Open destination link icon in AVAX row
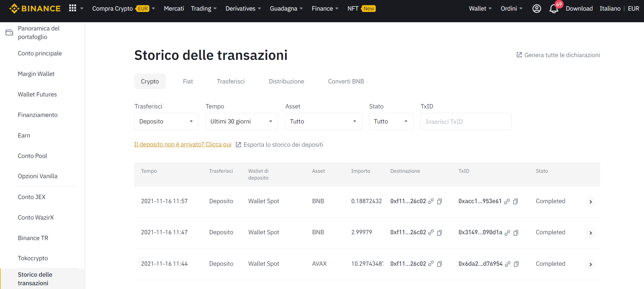 [x=431, y=263]
